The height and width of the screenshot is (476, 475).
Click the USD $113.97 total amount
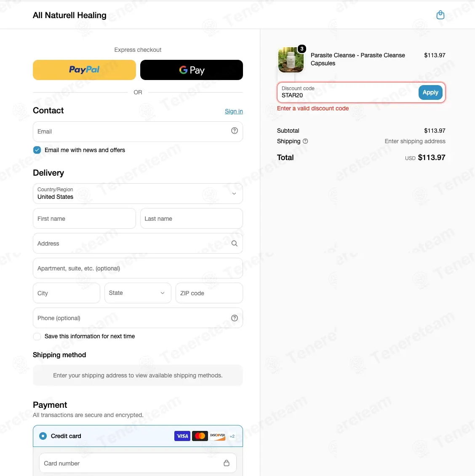pos(425,158)
